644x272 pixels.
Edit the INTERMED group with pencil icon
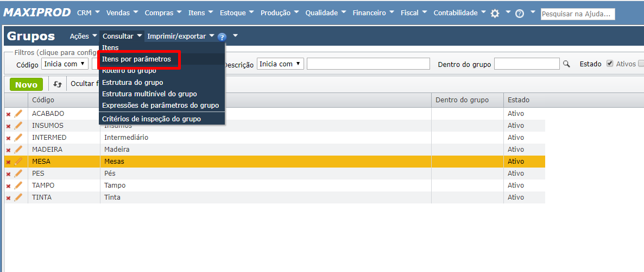pos(18,138)
